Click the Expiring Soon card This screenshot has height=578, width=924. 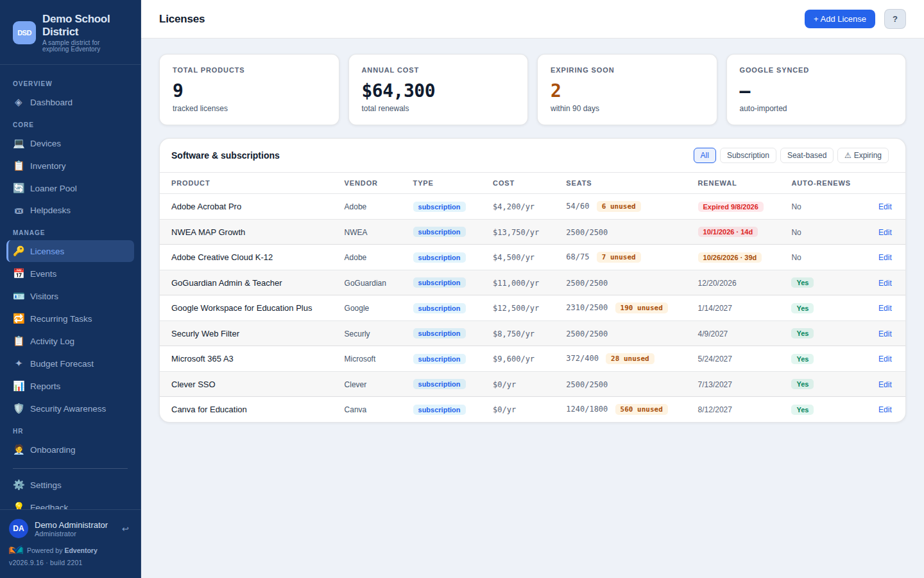tap(627, 89)
